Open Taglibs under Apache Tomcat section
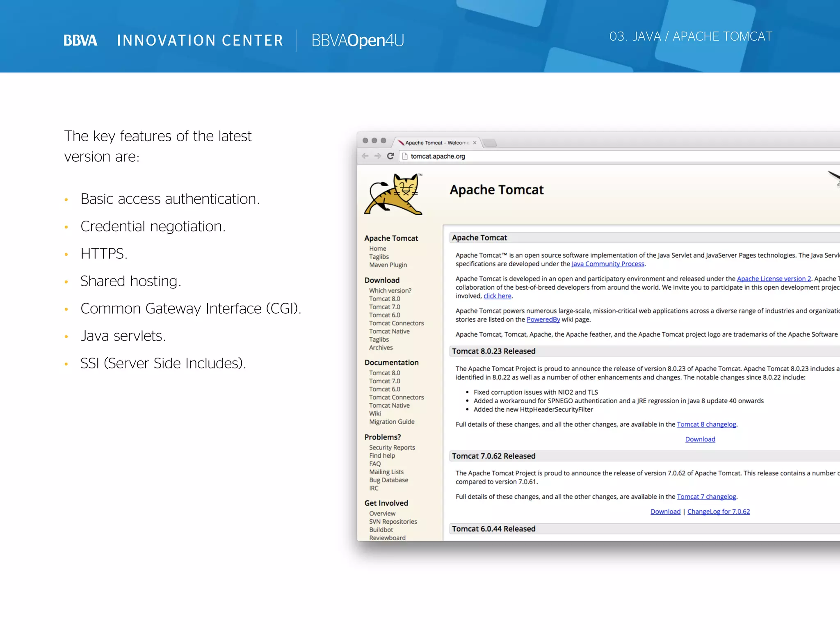Viewport: 840px width, 630px height. tap(379, 257)
